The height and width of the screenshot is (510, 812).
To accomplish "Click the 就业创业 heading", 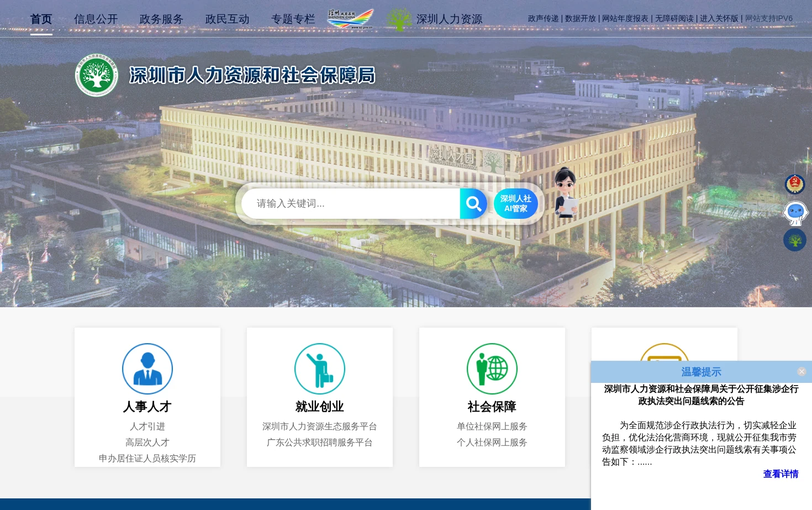I will click(320, 407).
